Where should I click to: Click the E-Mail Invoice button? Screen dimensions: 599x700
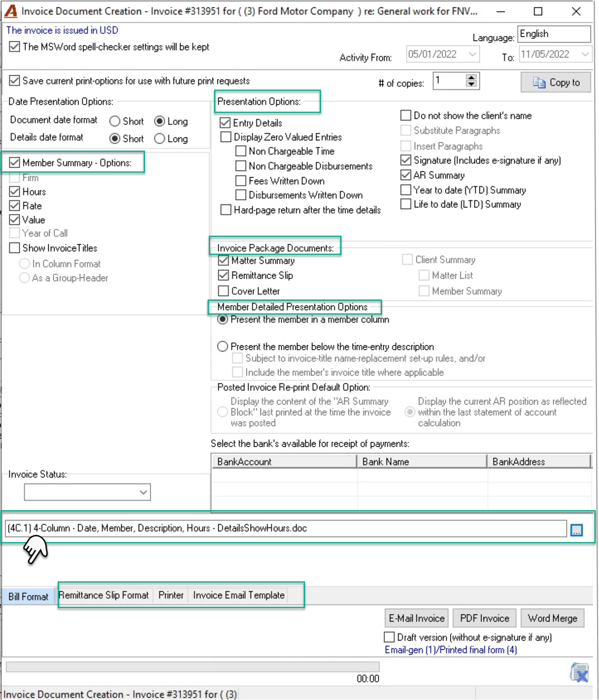click(416, 618)
